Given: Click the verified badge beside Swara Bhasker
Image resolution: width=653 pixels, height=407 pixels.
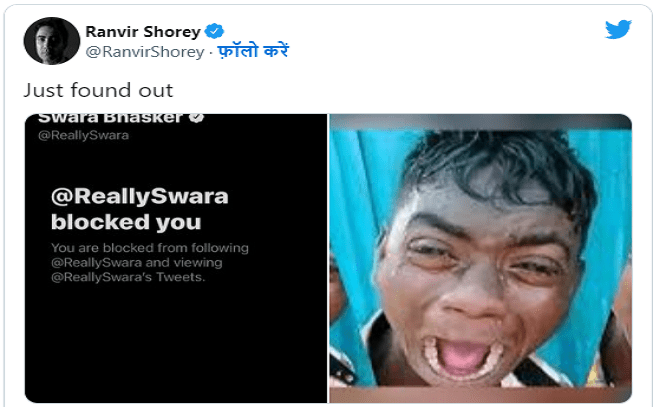Looking at the screenshot, I should pyautogui.click(x=196, y=117).
